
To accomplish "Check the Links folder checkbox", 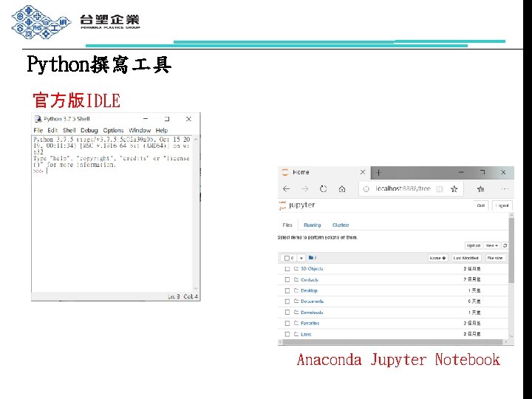I will pos(287,334).
